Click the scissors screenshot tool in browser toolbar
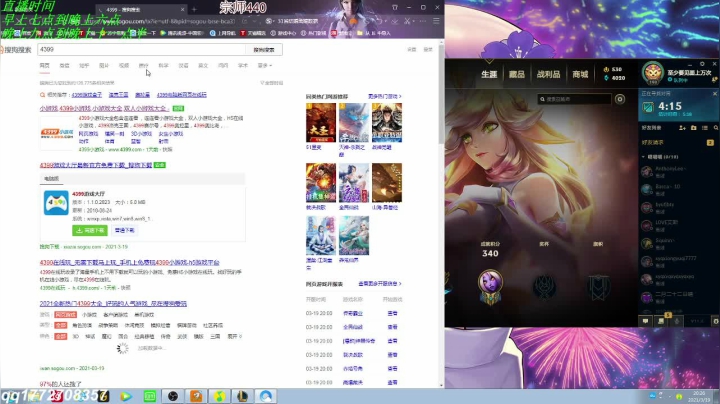 [407, 21]
